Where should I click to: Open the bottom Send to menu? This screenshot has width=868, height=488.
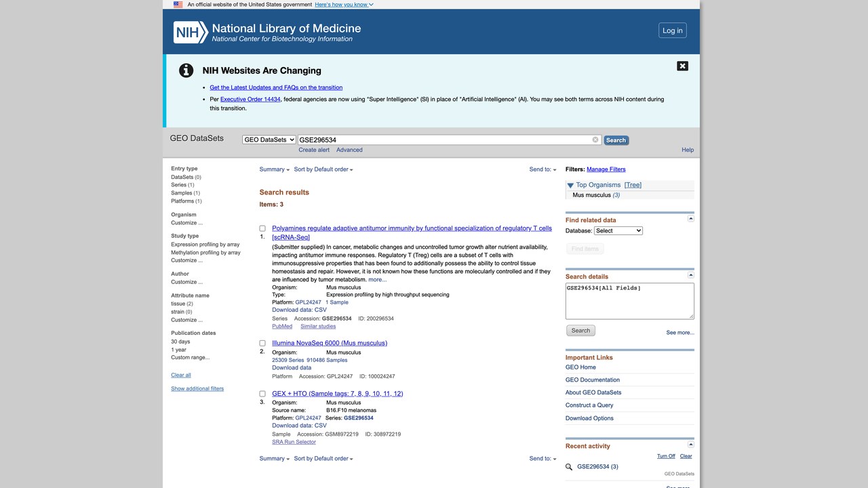pos(542,458)
